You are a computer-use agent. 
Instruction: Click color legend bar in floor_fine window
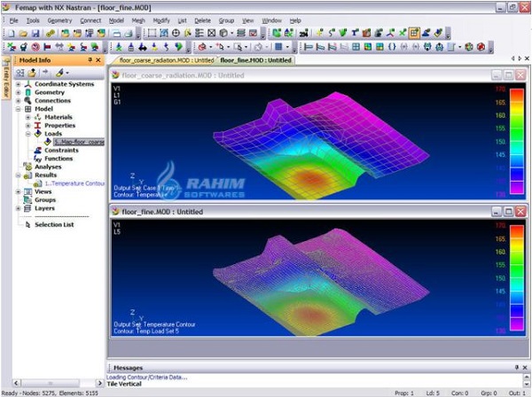click(x=517, y=277)
